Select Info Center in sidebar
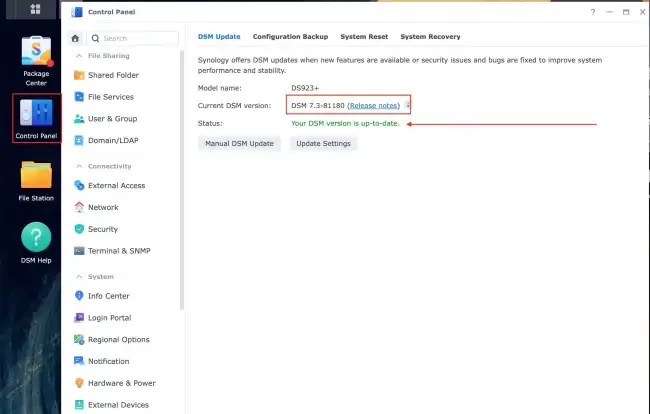This screenshot has width=650, height=414. (109, 296)
